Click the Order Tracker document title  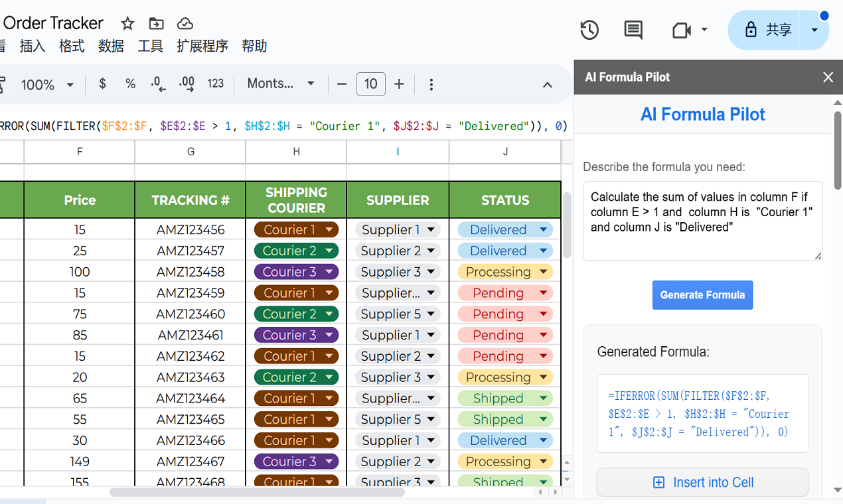point(53,23)
